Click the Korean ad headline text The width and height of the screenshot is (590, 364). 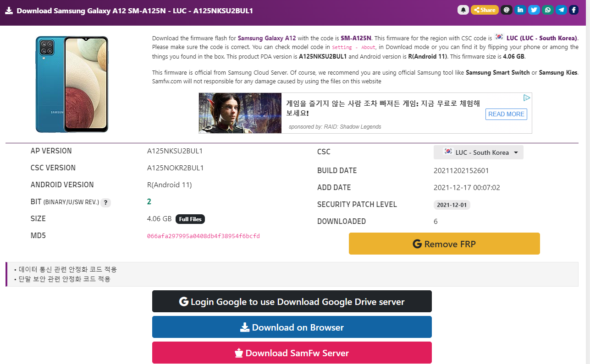383,108
